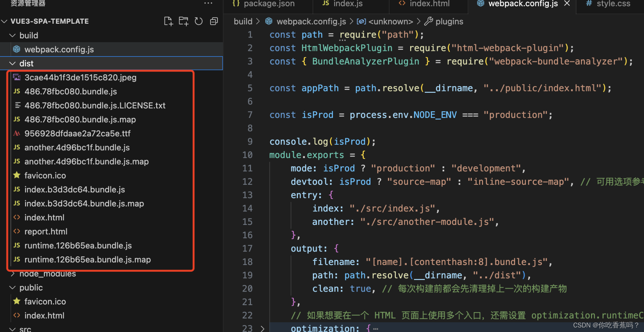Click the New Folder icon in explorer header
The height and width of the screenshot is (332, 644).
tap(184, 21)
